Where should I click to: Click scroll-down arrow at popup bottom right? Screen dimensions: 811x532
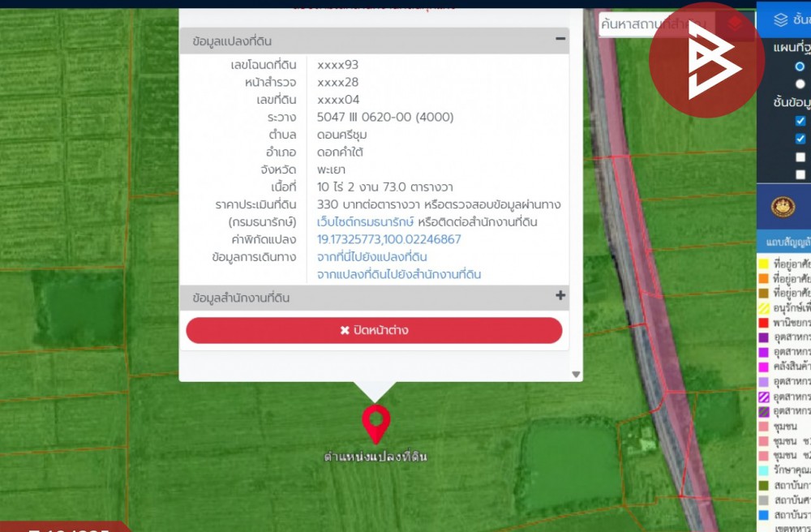coord(576,375)
